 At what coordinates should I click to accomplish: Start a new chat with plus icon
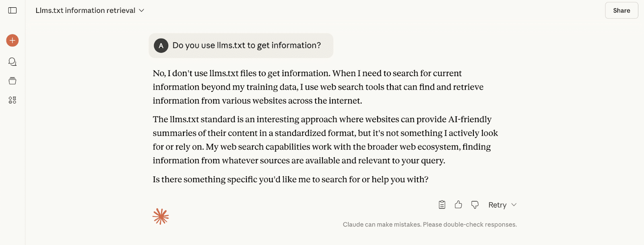coord(12,40)
